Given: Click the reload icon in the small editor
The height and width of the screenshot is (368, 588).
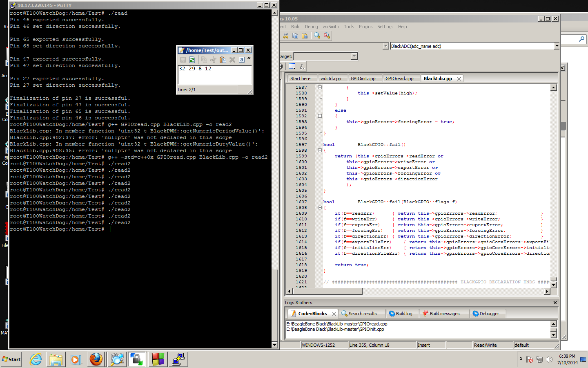Looking at the screenshot, I should tap(192, 60).
